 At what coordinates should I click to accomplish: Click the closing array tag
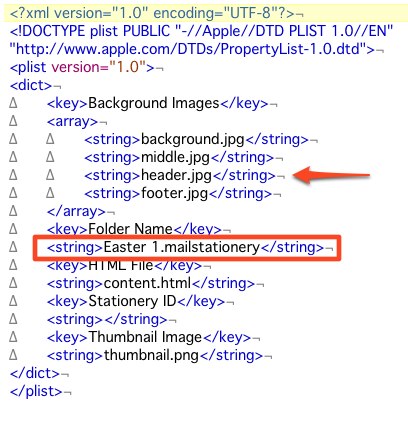[x=76, y=211]
